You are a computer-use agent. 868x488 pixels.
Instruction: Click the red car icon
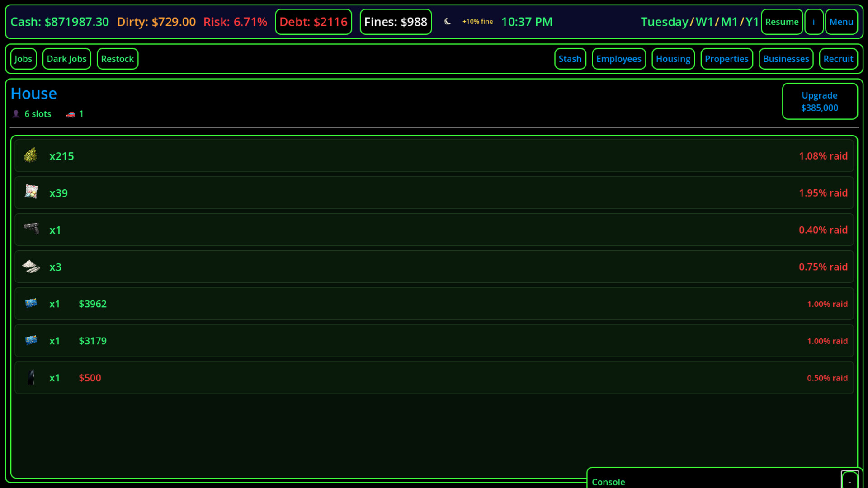70,114
